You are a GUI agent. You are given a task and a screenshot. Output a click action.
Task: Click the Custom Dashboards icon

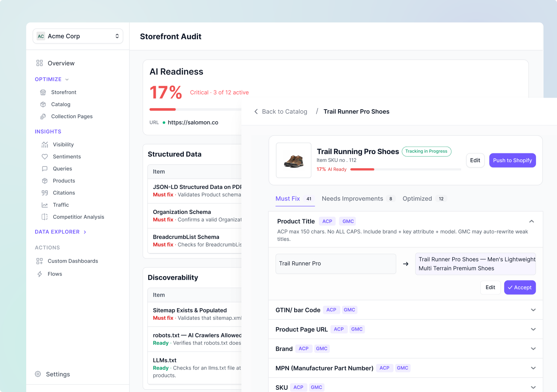coord(39,261)
